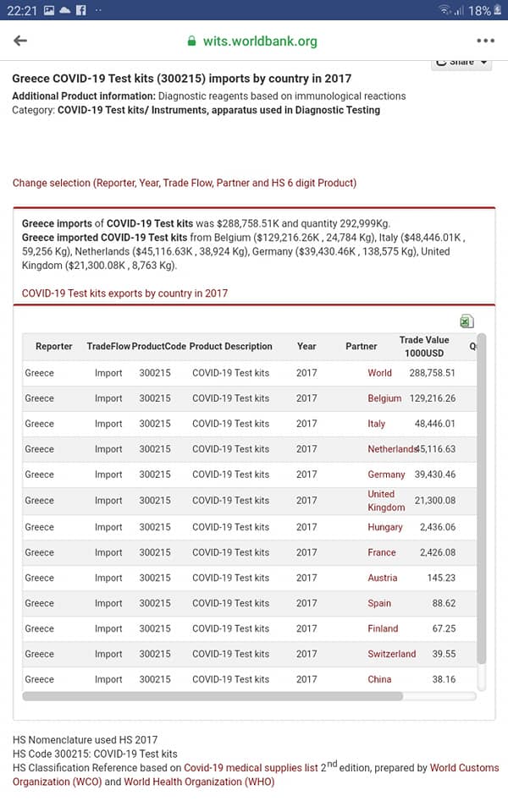
Task: Tap the image notification icon in status bar
Action: pos(49,10)
